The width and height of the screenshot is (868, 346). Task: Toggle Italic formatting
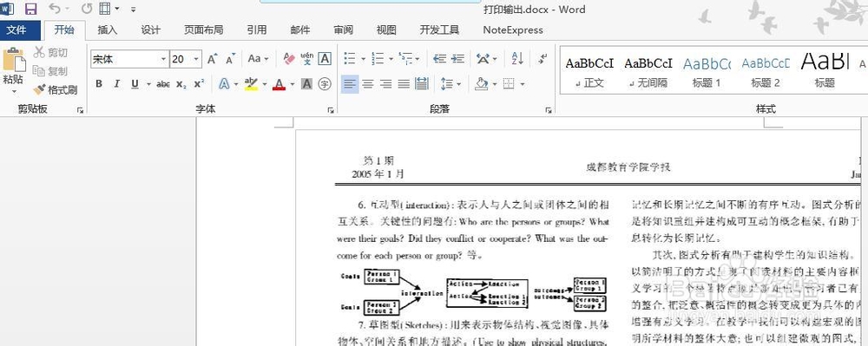116,84
